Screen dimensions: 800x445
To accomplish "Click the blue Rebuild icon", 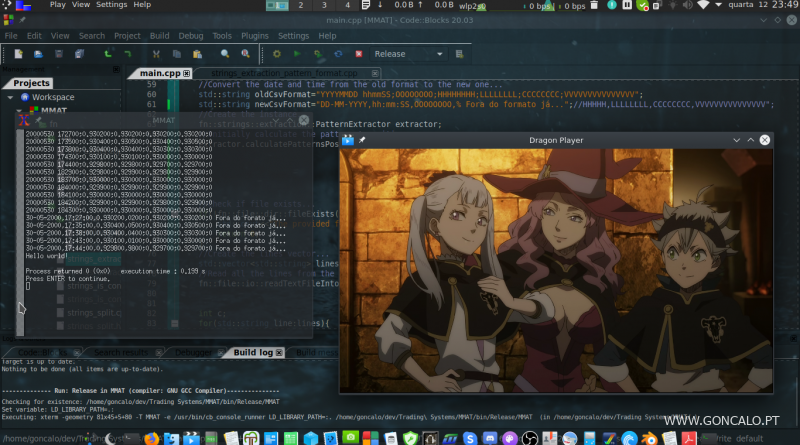I will [x=338, y=54].
